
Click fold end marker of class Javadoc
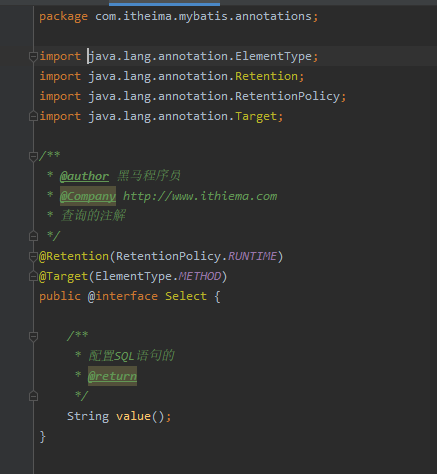click(33, 236)
